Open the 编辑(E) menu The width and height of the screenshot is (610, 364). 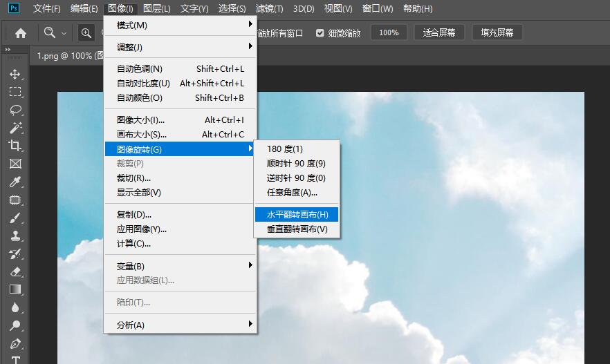click(84, 8)
